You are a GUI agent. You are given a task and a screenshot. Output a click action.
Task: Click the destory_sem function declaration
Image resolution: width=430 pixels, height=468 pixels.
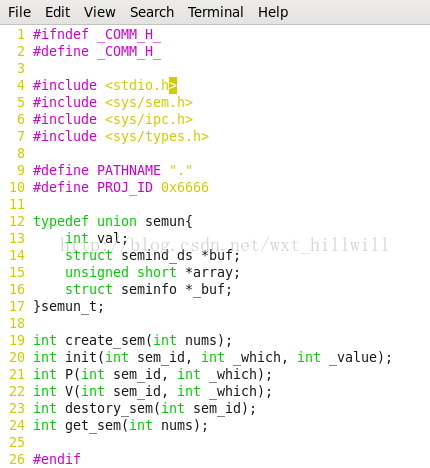click(144, 408)
